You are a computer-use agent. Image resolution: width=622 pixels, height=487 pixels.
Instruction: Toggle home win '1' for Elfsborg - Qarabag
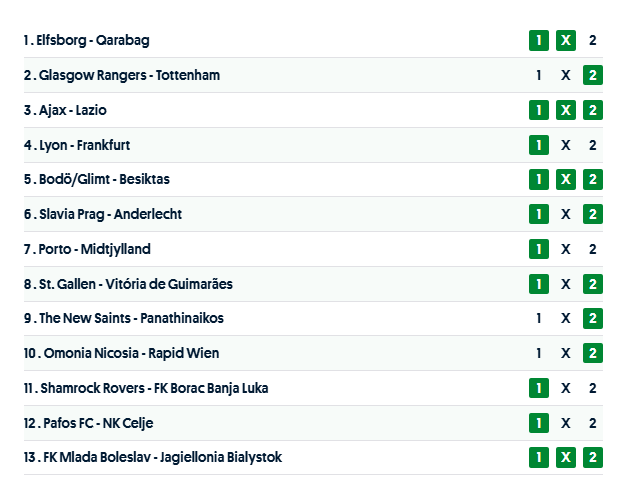click(x=539, y=41)
